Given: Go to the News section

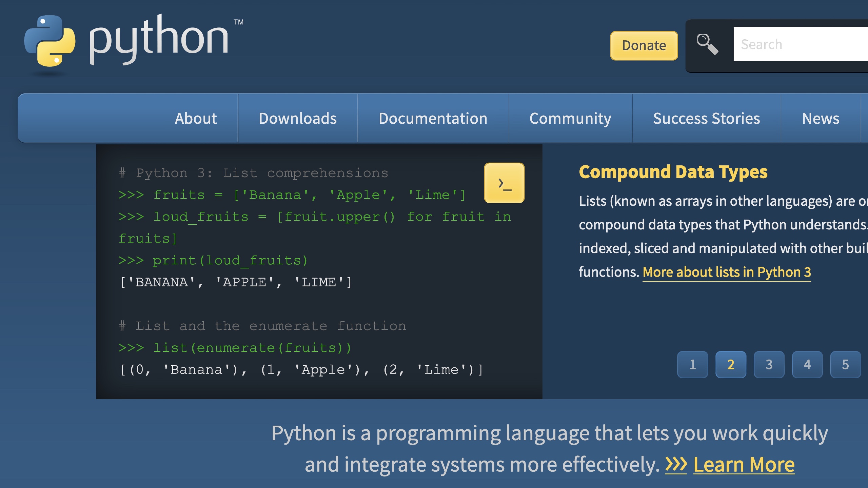Looking at the screenshot, I should [821, 118].
